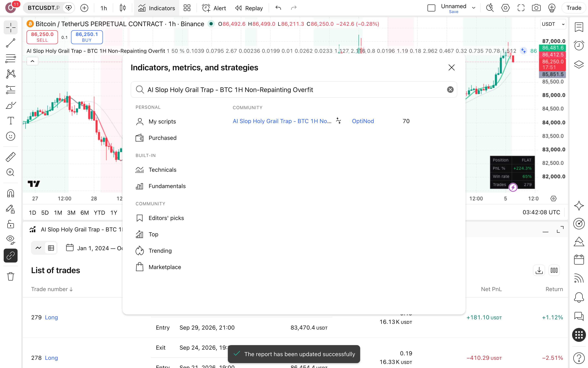Click the drawing link toggle icon
588x368 pixels.
10,256
